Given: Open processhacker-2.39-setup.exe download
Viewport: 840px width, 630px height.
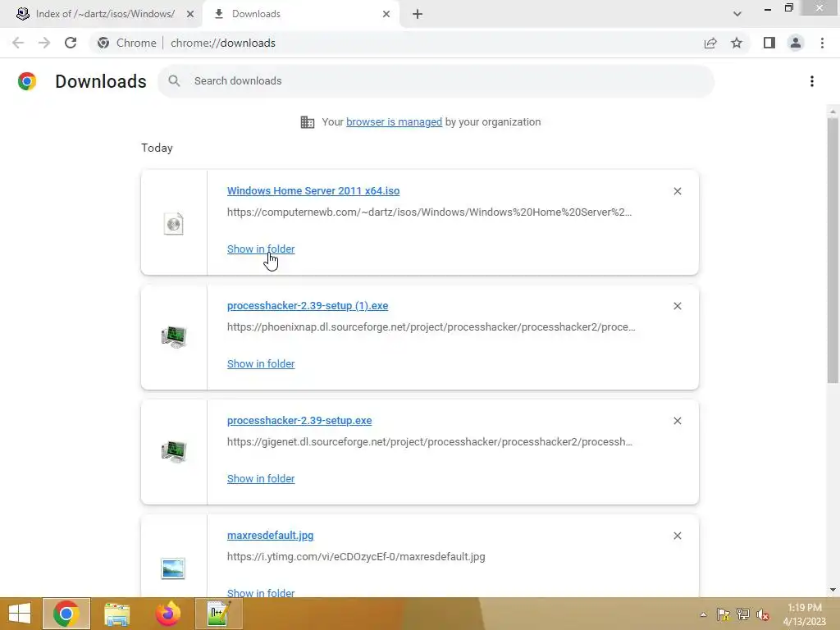Looking at the screenshot, I should (299, 421).
